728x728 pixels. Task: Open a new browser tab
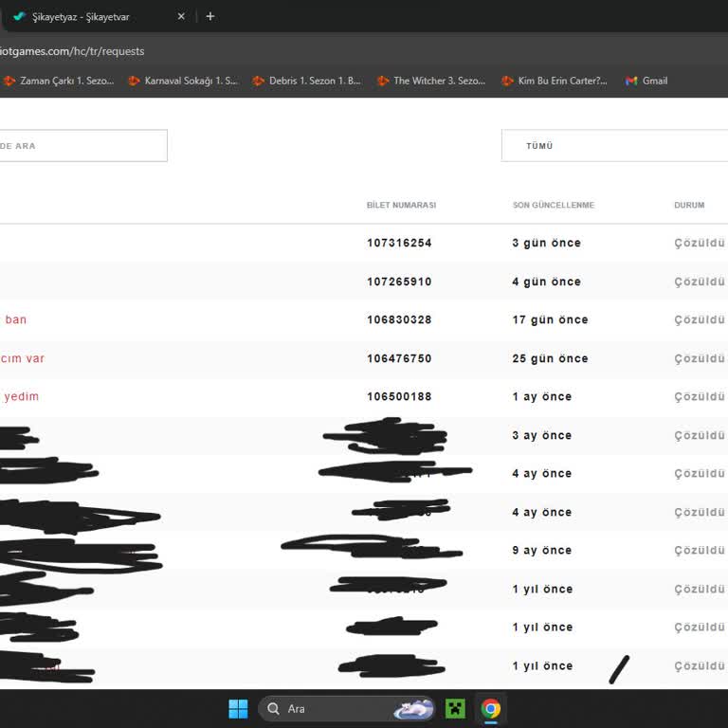(210, 16)
